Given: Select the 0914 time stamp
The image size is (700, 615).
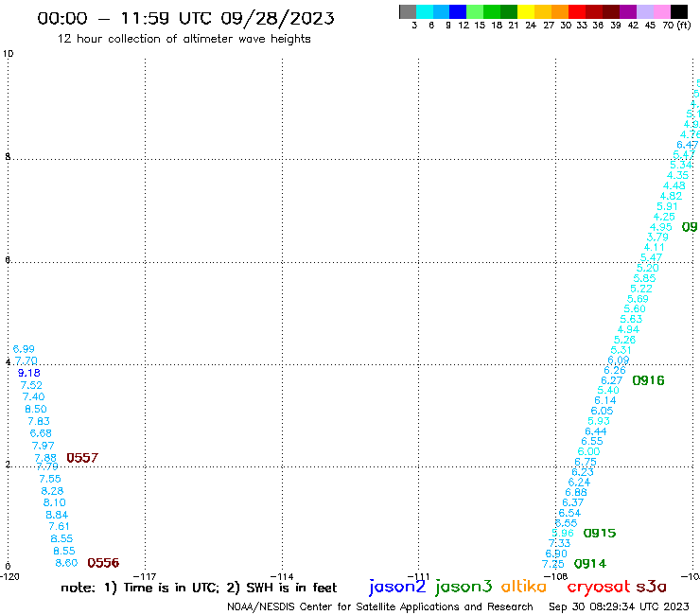Looking at the screenshot, I should pyautogui.click(x=590, y=564).
